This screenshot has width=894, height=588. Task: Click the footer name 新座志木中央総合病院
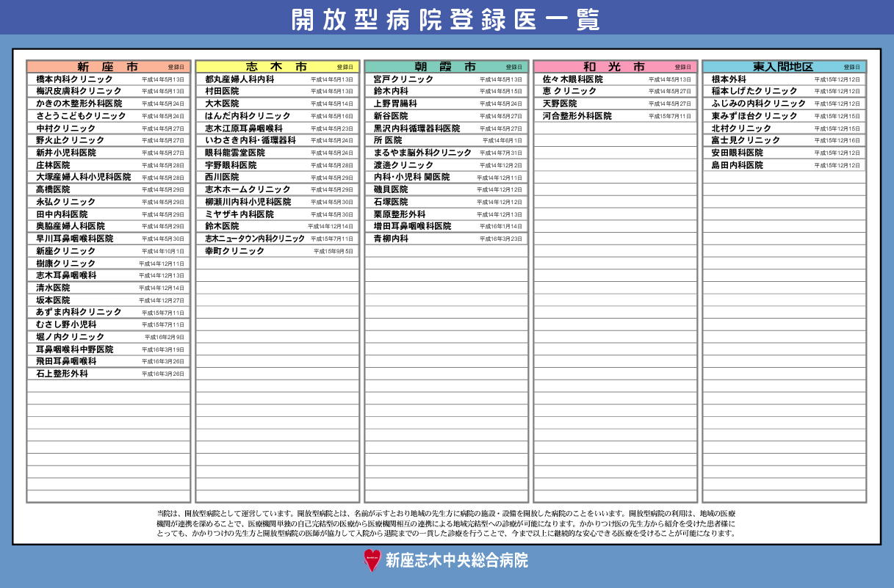tap(456, 561)
